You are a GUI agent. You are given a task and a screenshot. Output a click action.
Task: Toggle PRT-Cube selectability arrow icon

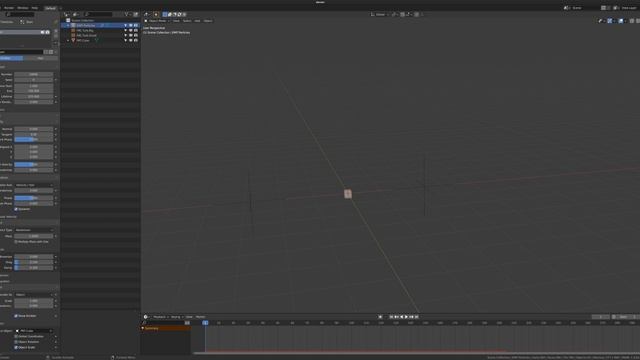tap(126, 40)
